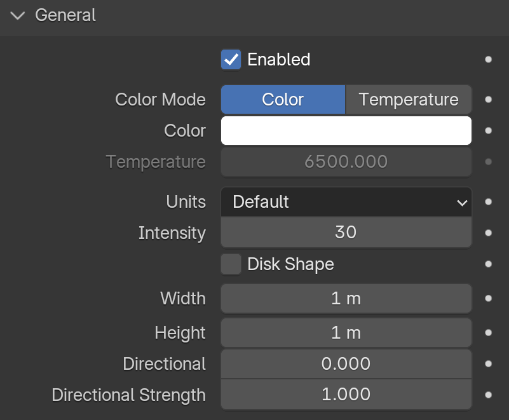Image resolution: width=509 pixels, height=420 pixels.
Task: Collapse the General panel
Action: (x=19, y=15)
